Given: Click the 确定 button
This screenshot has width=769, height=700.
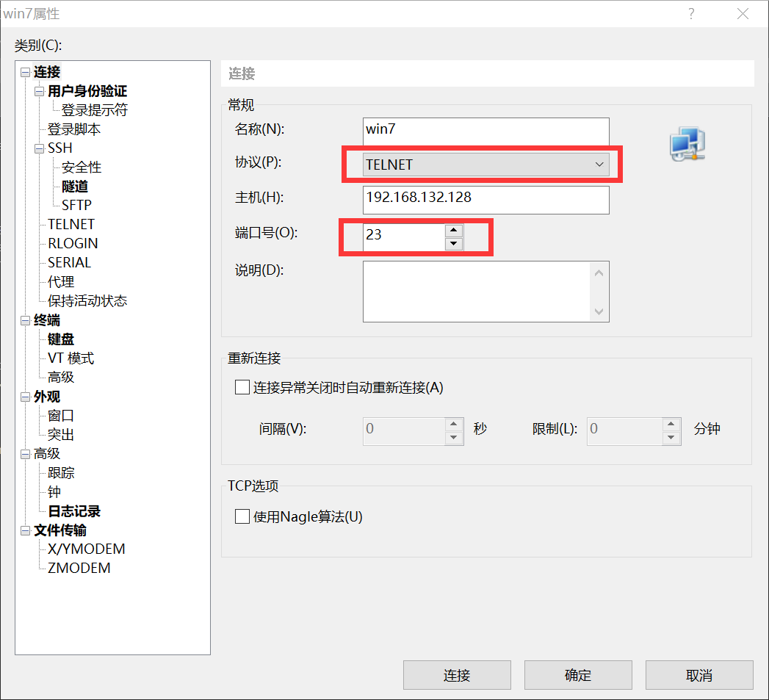Looking at the screenshot, I should [x=578, y=675].
